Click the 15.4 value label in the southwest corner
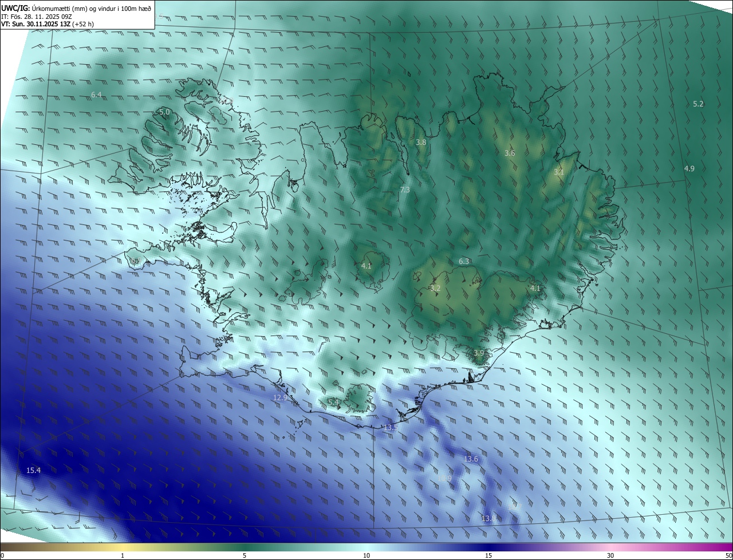 34,471
